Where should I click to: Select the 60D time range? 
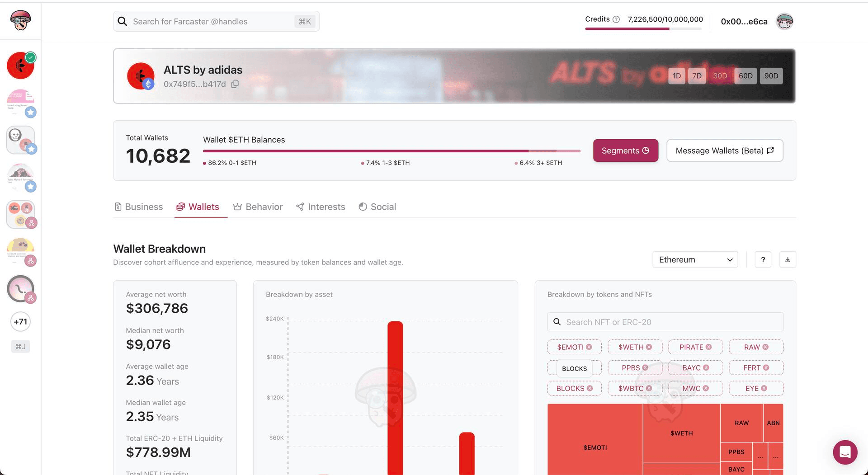[x=745, y=76]
